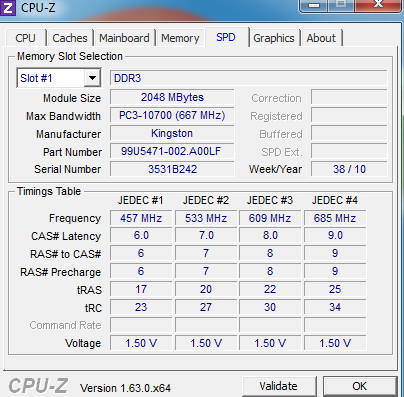The height and width of the screenshot is (397, 404).
Task: Open the Caches tab
Action: click(70, 38)
